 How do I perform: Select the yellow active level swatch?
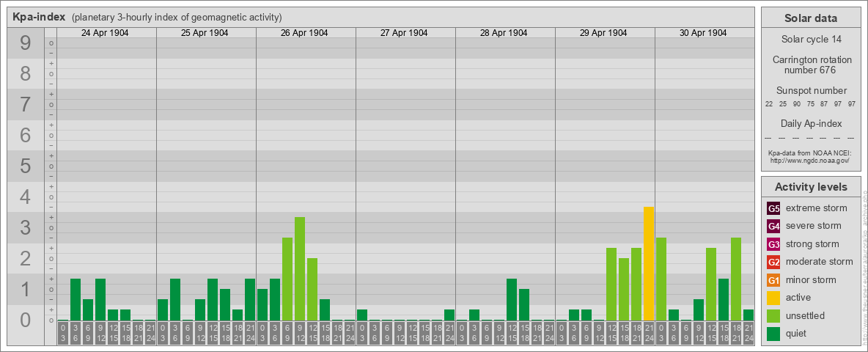pos(774,298)
